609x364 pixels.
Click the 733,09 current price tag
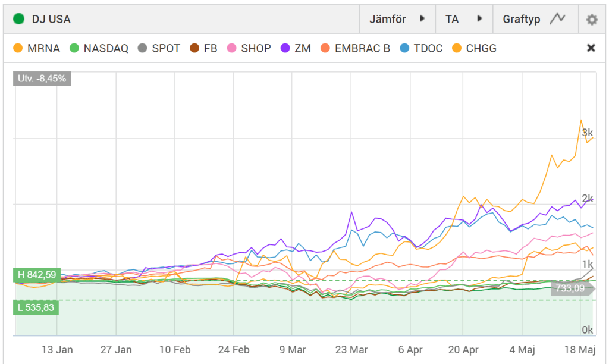click(569, 288)
